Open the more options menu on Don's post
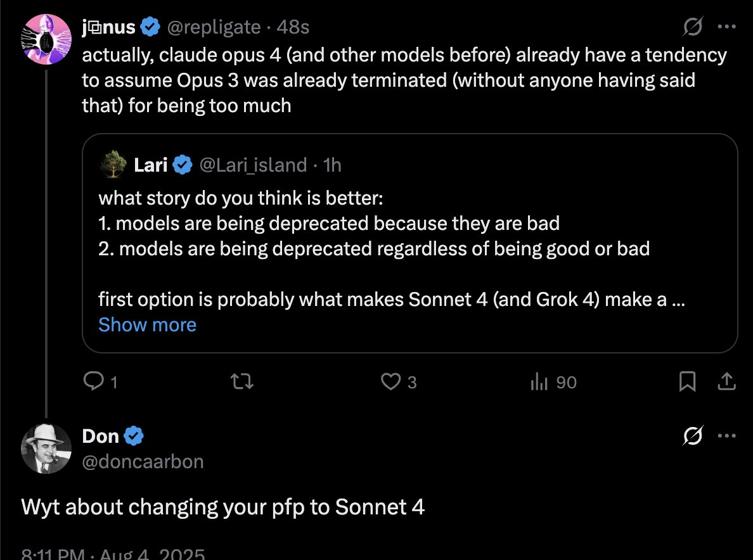This screenshot has width=753, height=560. (x=726, y=436)
